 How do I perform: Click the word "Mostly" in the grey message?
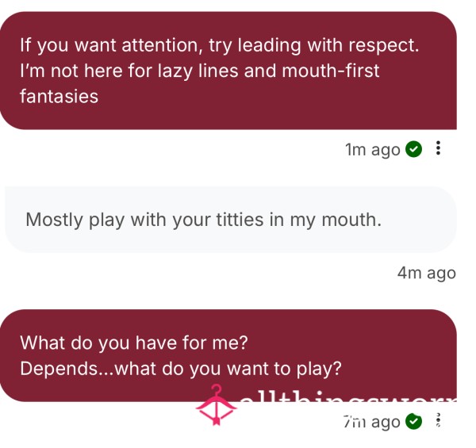click(x=54, y=220)
